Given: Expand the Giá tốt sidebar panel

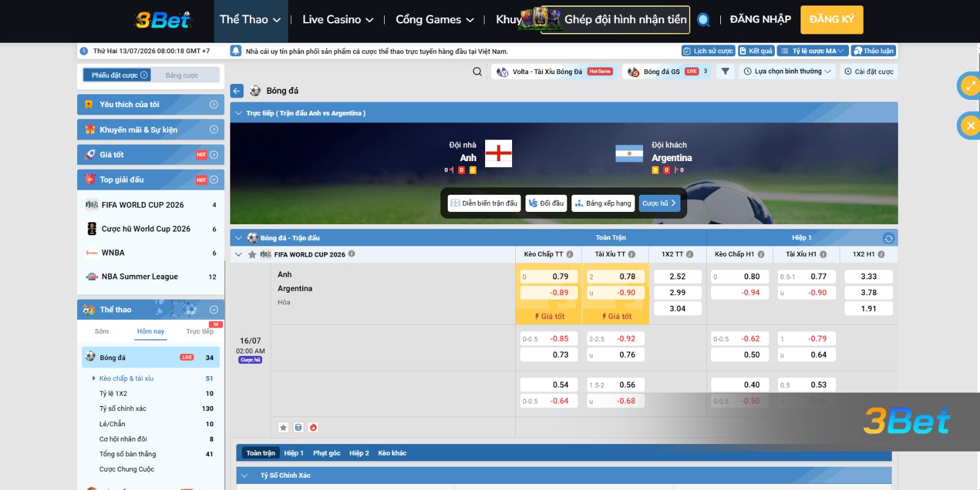Looking at the screenshot, I should [x=151, y=155].
